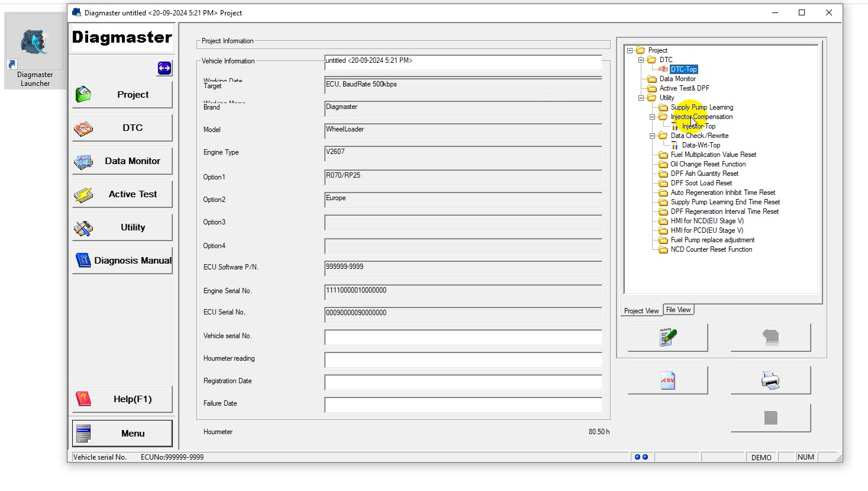Click the Model WheelLoader field
868x491 pixels.
(463, 131)
